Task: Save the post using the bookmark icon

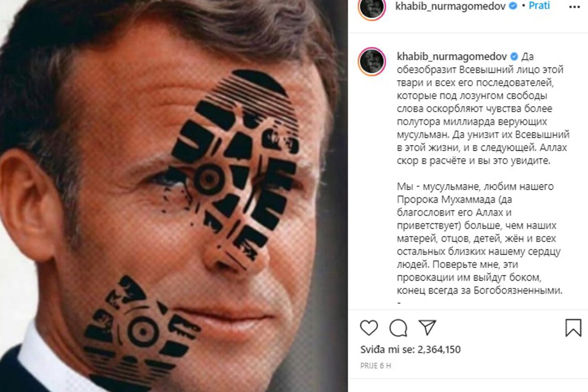Action: (573, 328)
